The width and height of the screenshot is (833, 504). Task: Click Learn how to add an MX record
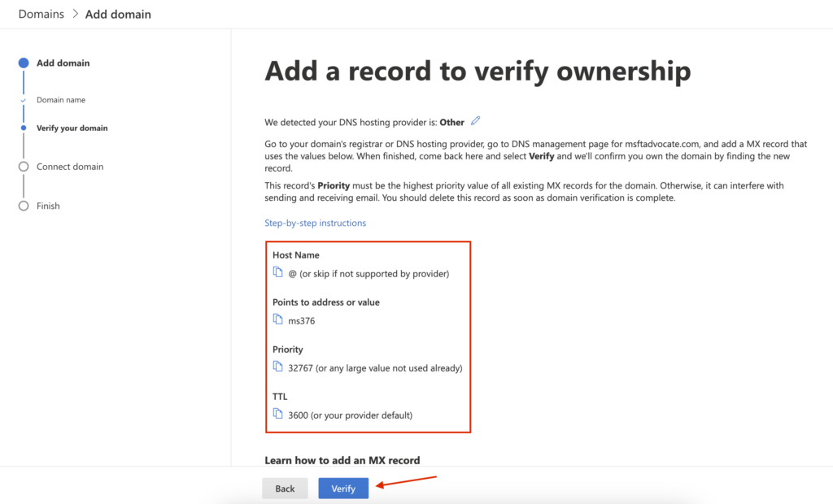pos(342,460)
